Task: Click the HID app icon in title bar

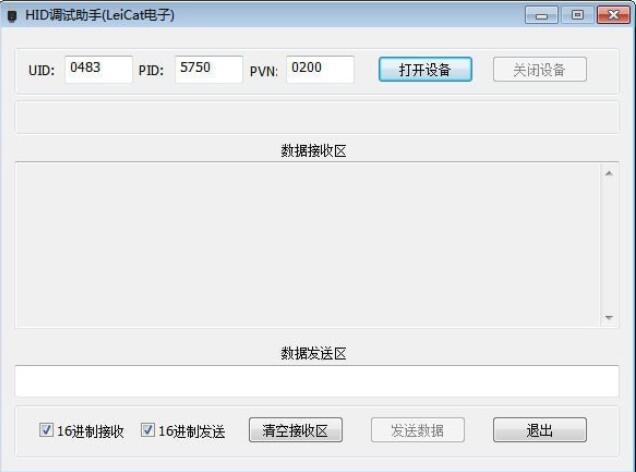Action: 12,16
